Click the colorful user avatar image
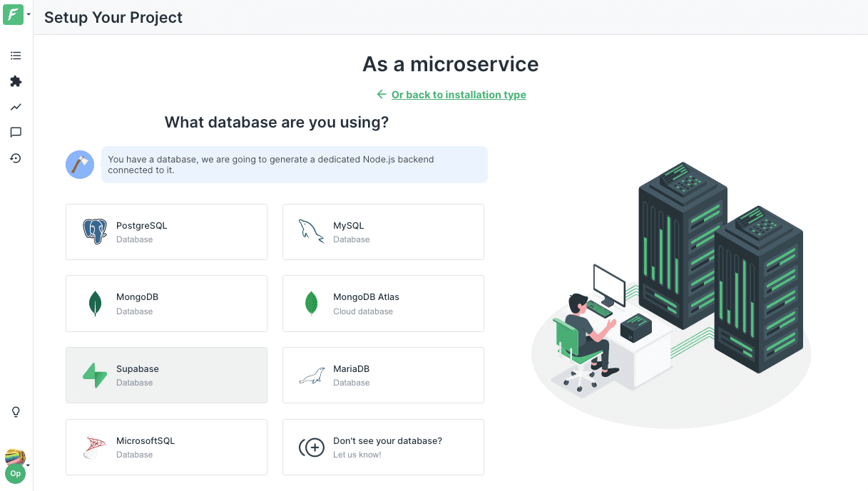 tap(15, 458)
